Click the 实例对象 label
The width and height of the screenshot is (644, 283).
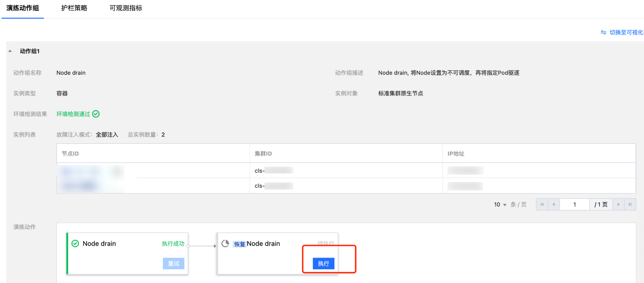tap(347, 93)
